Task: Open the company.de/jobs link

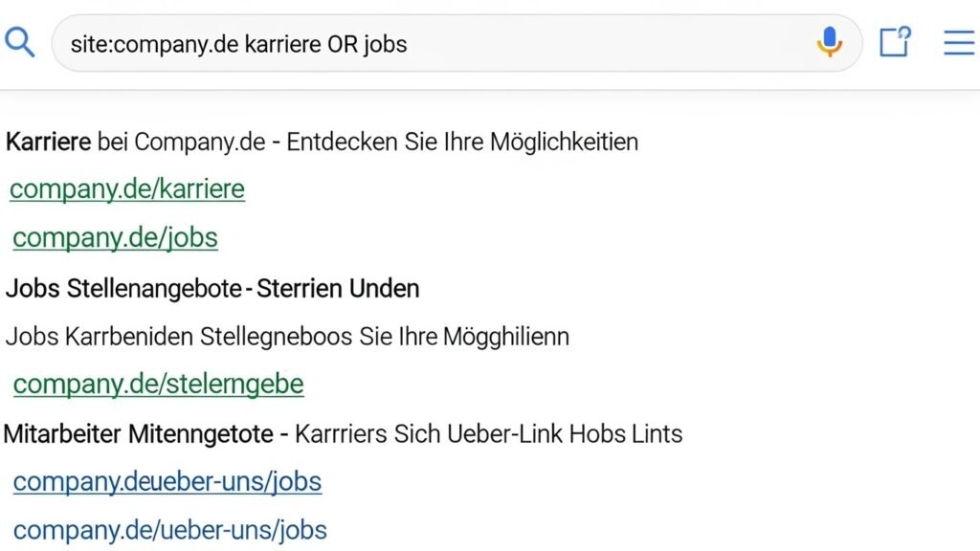Action: click(114, 237)
